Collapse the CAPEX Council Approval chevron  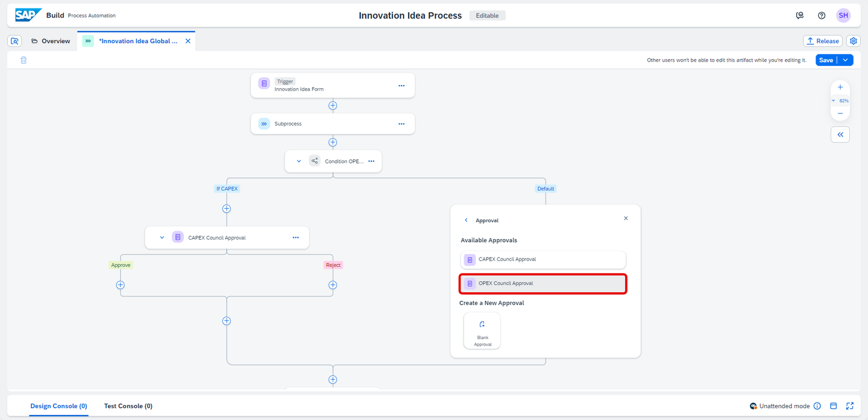point(162,238)
